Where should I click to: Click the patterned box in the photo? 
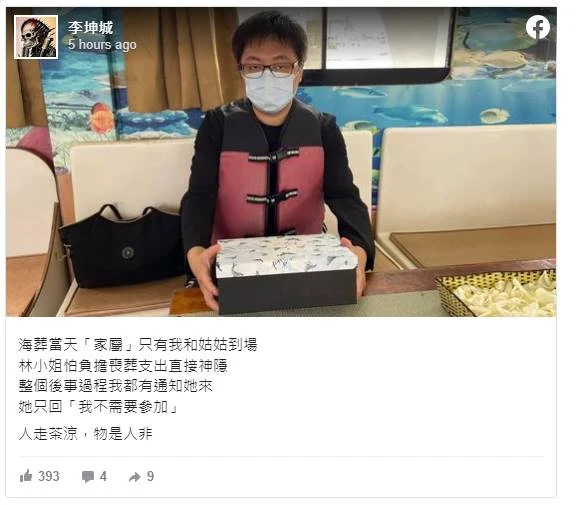tap(286, 274)
